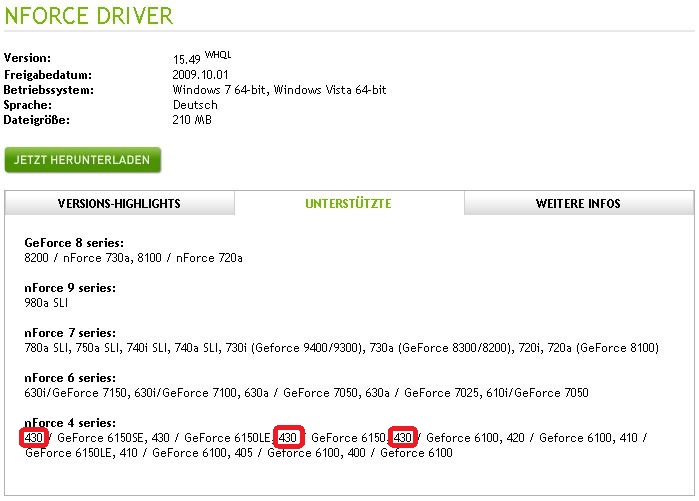
Task: Click the line starting 780a SLI, 750a SLI
Action: tap(341, 348)
